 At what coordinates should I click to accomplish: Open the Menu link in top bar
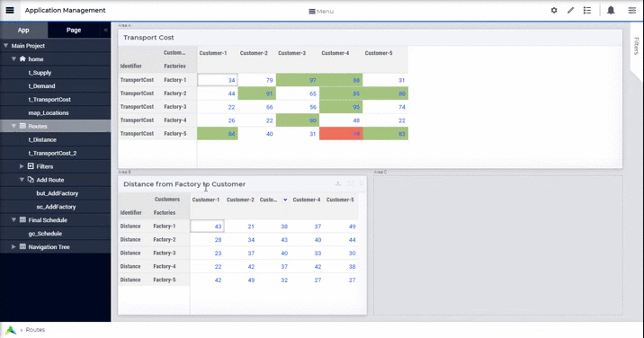(321, 11)
